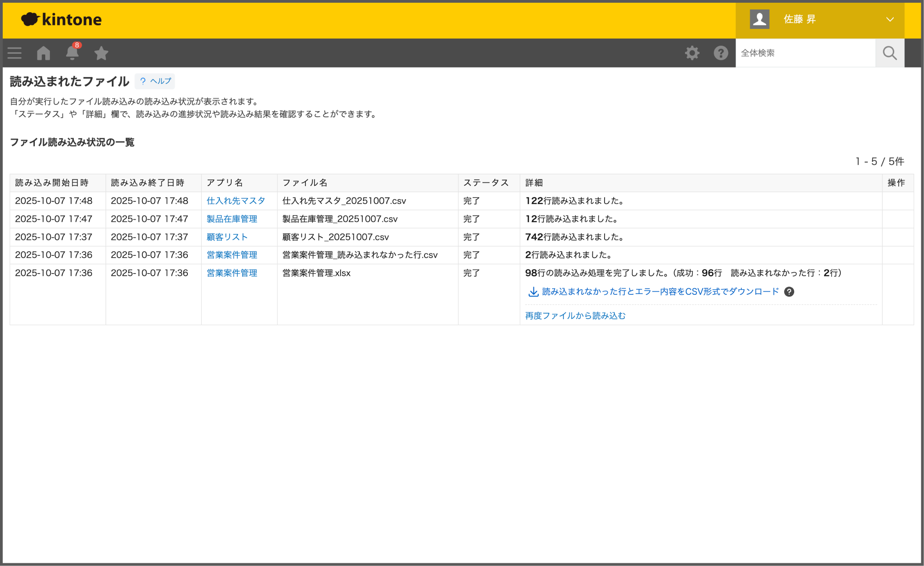Click 営業案件管理 in the app name column

pos(231,255)
